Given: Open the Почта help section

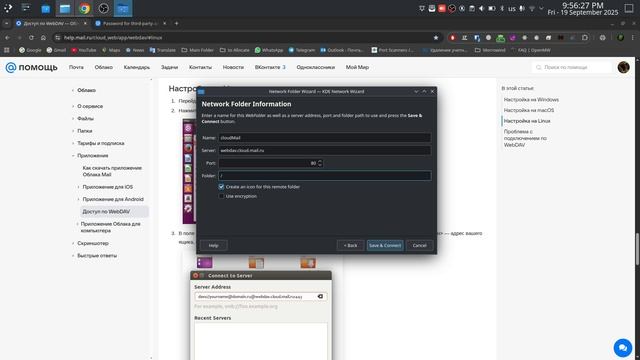Looking at the screenshot, I should click(76, 67).
